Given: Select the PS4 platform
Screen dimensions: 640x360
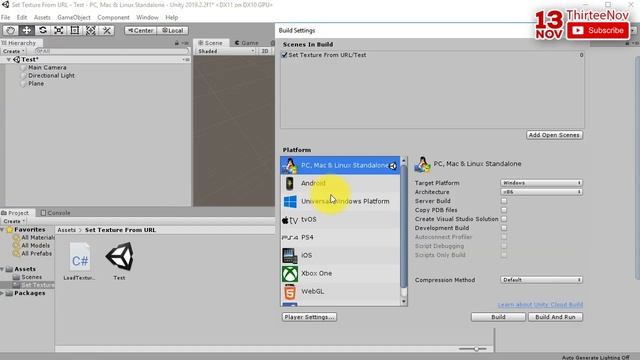Looking at the screenshot, I should tap(340, 237).
